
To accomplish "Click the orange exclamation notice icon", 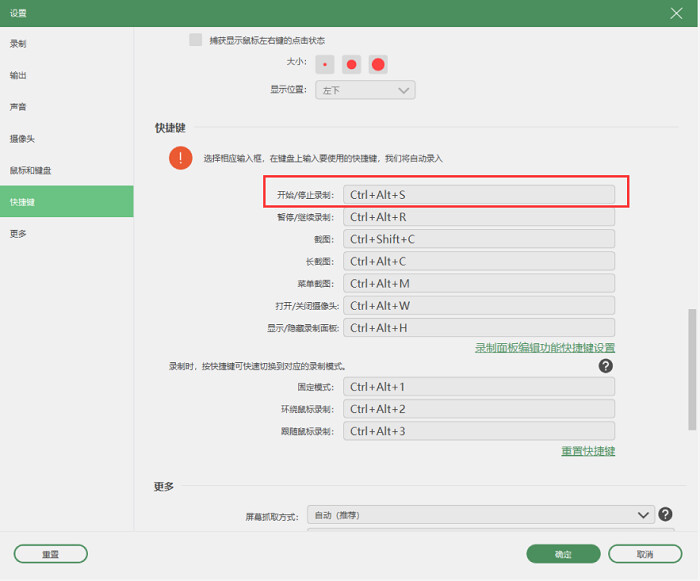I will pyautogui.click(x=180, y=158).
